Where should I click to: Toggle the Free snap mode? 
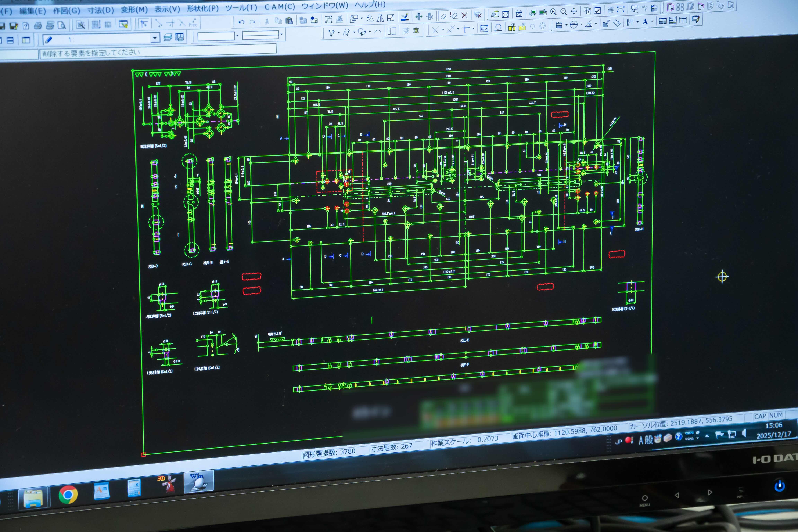point(193,23)
